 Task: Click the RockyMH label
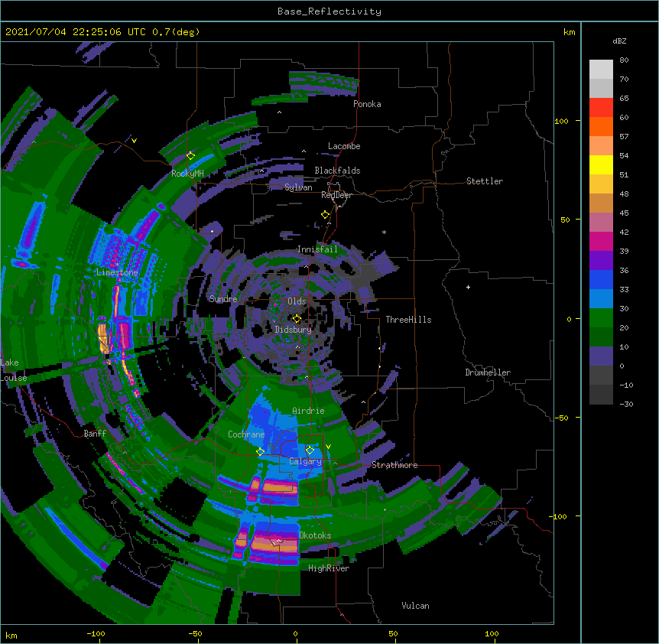(x=187, y=174)
